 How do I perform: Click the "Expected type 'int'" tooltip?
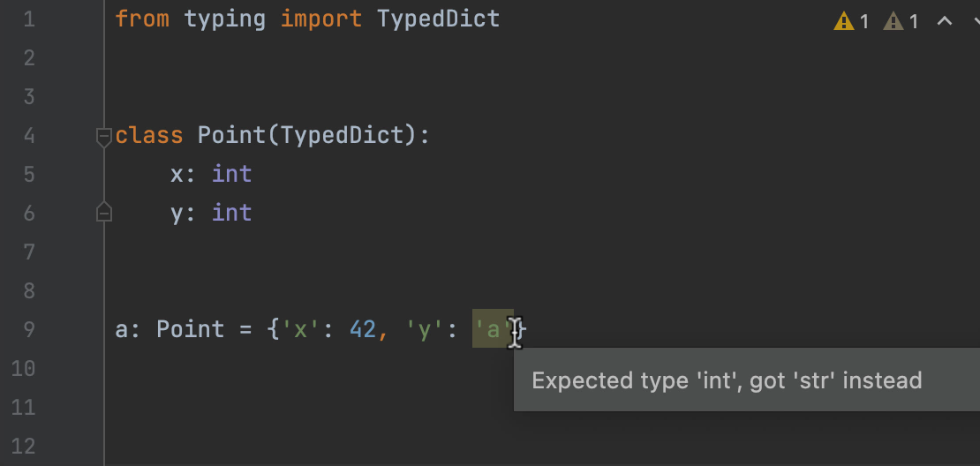tap(727, 381)
